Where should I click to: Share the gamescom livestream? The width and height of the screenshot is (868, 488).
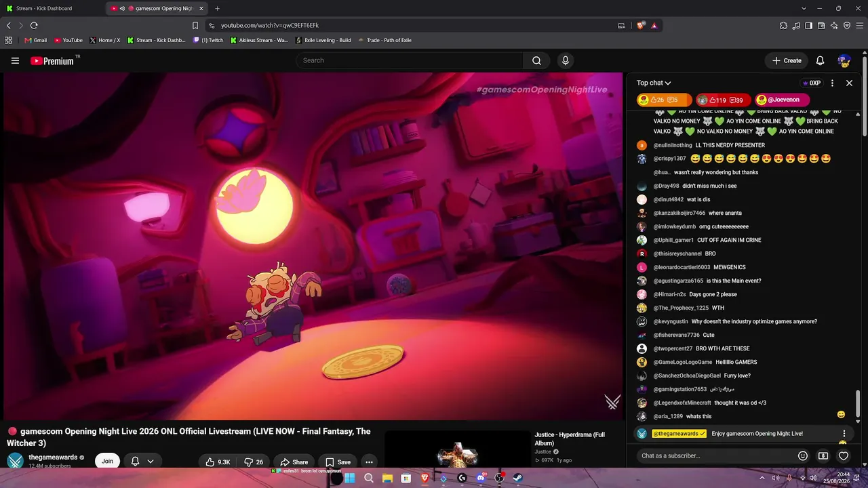tap(294, 462)
